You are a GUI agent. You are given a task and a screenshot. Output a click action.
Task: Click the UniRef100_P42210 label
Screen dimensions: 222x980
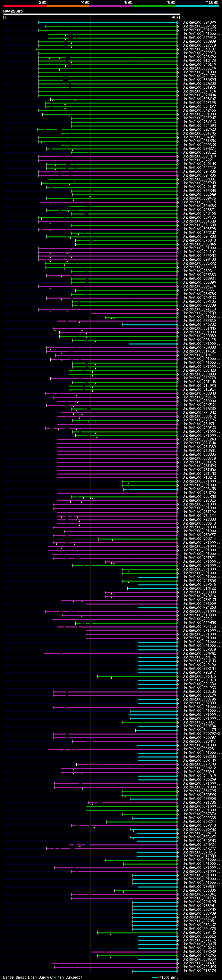199,168
